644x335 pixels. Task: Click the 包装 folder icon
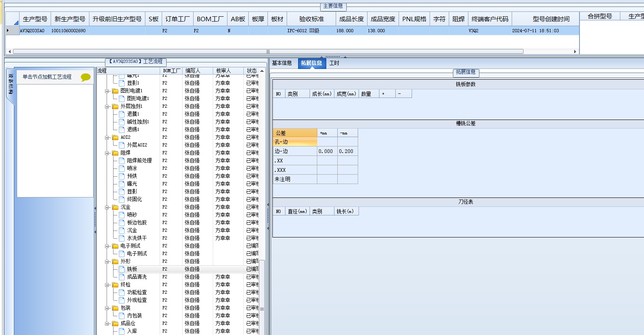point(116,308)
